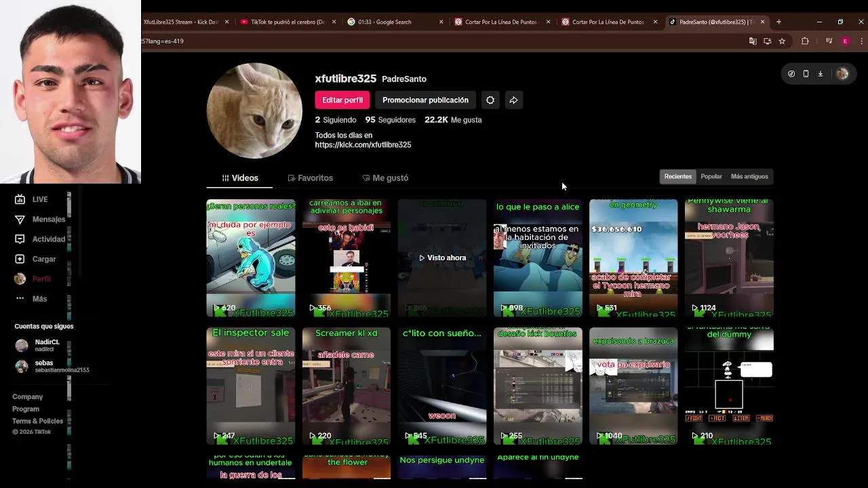Open video 'c*lito con sueño...'
Image resolution: width=868 pixels, height=488 pixels.
pyautogui.click(x=442, y=386)
